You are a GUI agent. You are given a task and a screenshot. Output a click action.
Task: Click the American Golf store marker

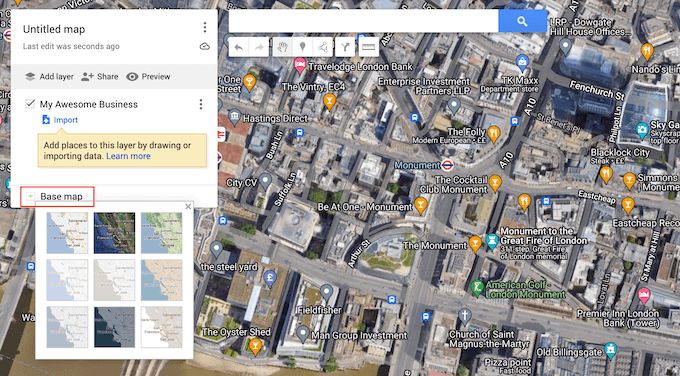[477, 288]
